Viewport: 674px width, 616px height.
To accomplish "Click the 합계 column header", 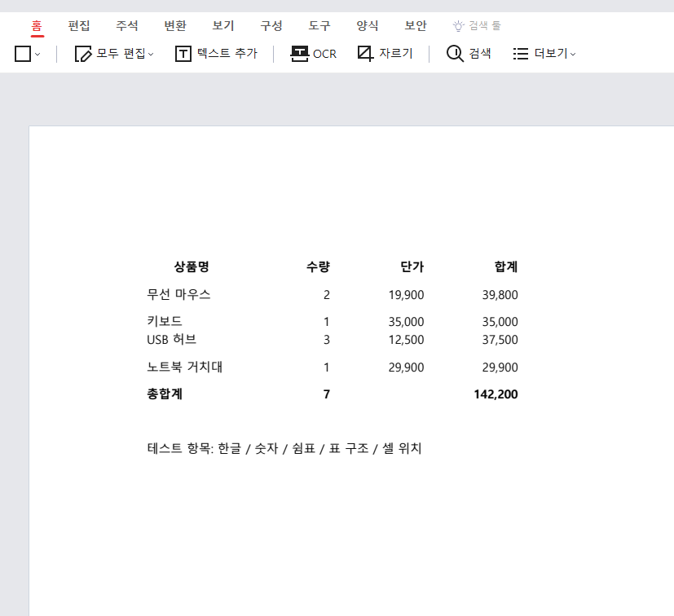I will (x=506, y=267).
